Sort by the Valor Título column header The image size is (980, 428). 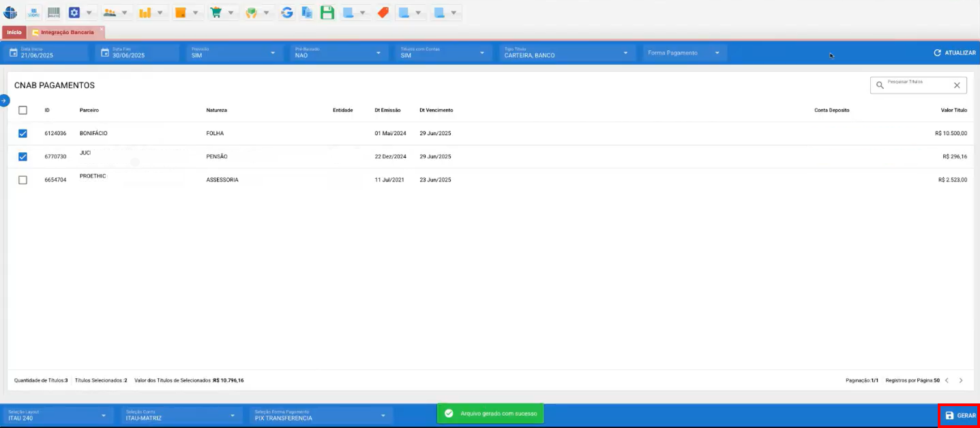[953, 110]
